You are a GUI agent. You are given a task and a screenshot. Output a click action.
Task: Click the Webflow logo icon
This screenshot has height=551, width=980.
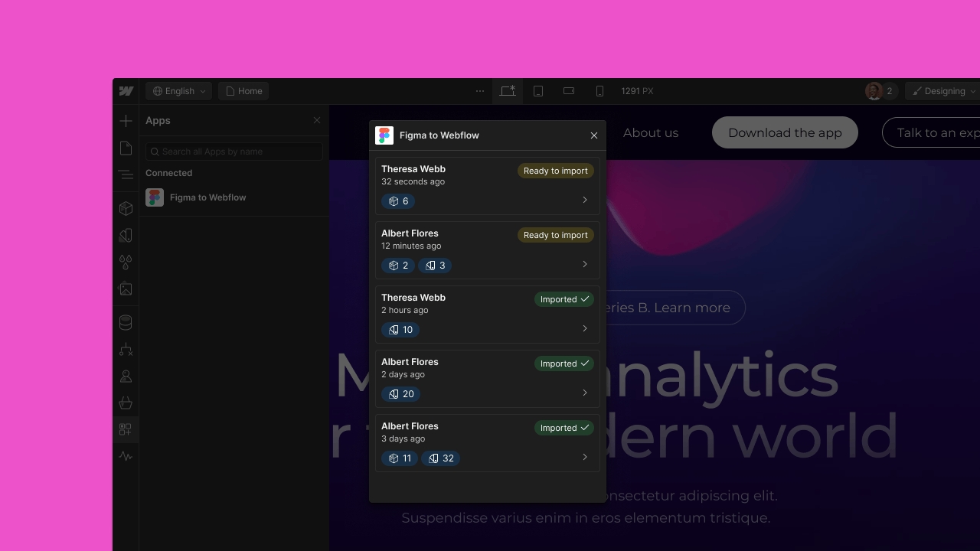(x=126, y=91)
